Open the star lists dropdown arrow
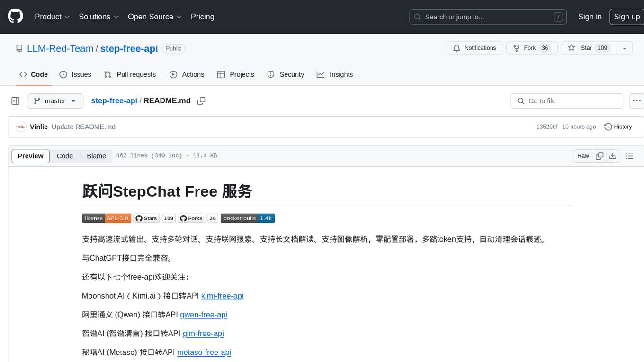Screen dimensions: 644x362 coord(625,48)
